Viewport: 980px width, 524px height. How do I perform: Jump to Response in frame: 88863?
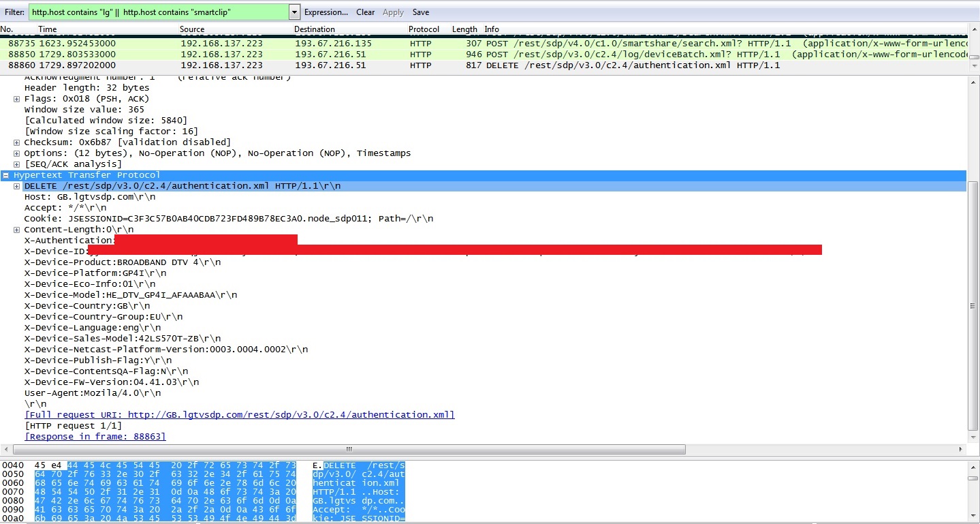[x=95, y=437]
